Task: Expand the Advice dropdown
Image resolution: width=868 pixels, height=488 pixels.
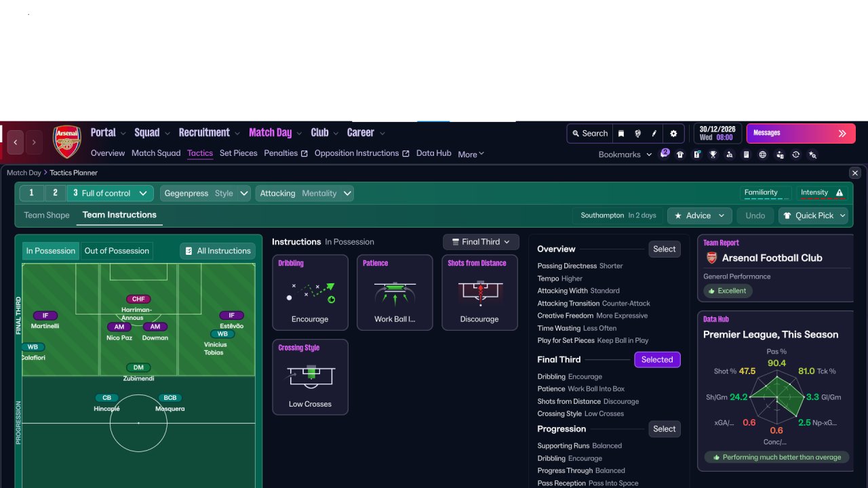Action: tap(700, 216)
